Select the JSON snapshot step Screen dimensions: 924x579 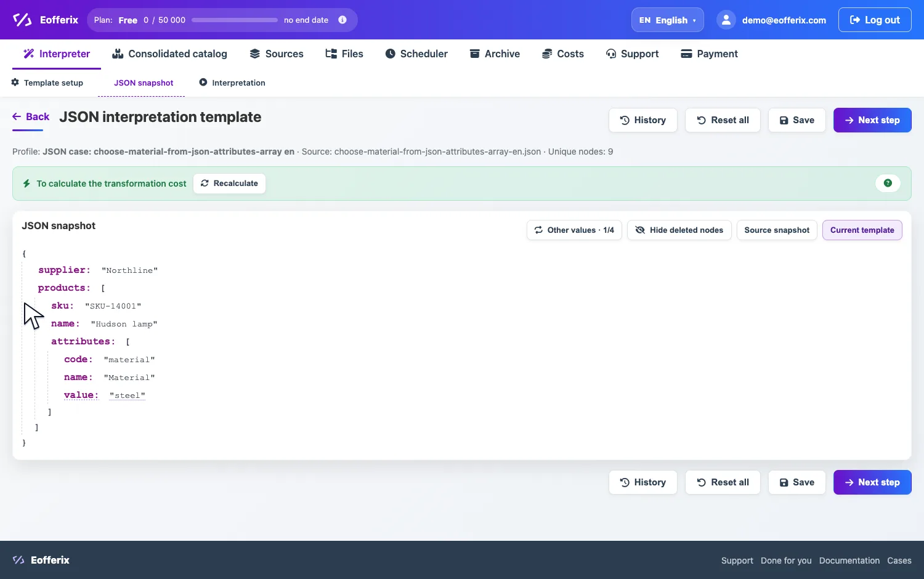coord(144,83)
